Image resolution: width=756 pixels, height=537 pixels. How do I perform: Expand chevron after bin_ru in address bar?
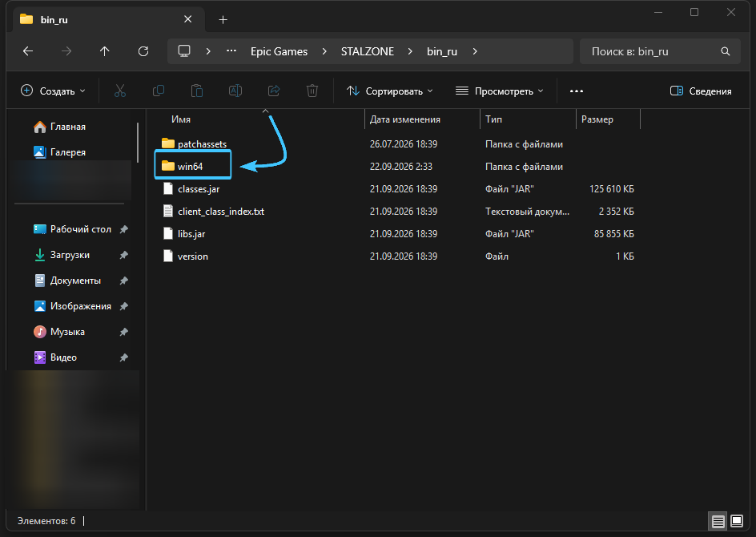coord(475,51)
